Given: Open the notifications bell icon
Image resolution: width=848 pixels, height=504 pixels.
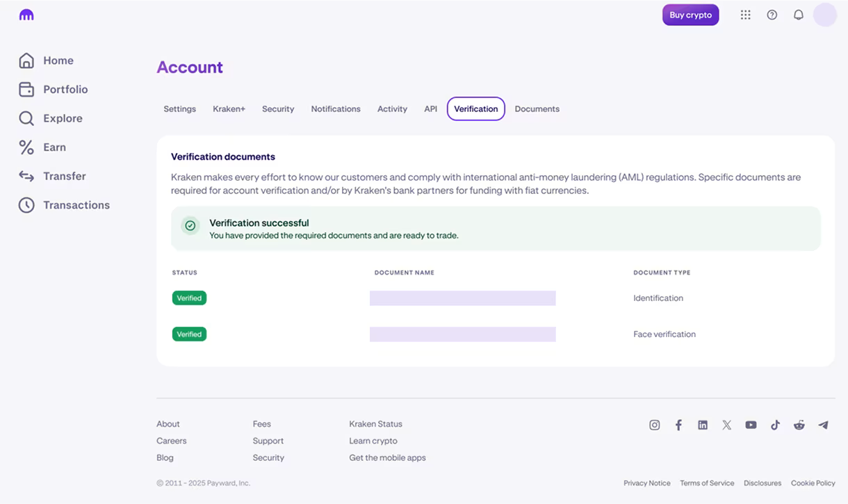Looking at the screenshot, I should (799, 15).
